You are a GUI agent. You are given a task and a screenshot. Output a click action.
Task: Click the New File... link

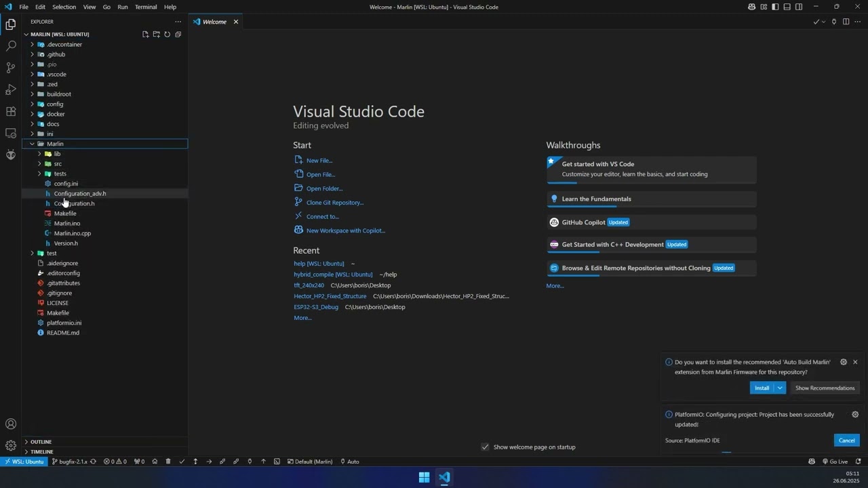319,161
